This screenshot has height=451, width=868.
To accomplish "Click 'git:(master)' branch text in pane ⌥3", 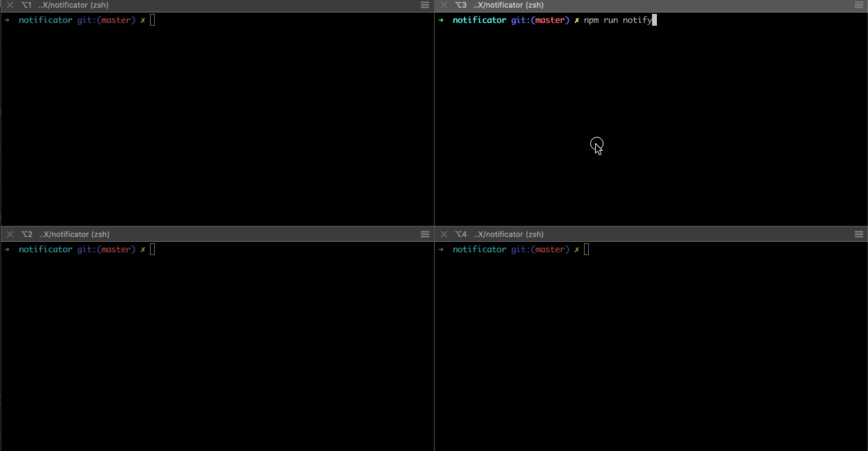I will pos(540,20).
